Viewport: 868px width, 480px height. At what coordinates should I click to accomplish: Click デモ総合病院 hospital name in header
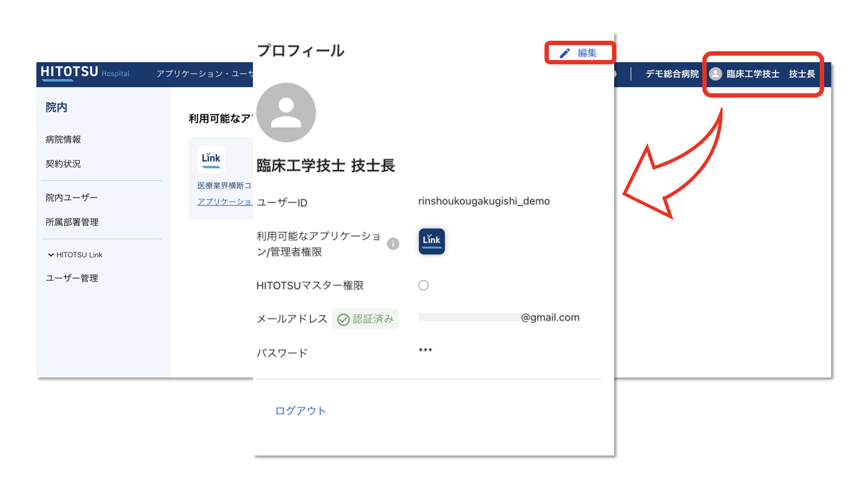pos(672,74)
